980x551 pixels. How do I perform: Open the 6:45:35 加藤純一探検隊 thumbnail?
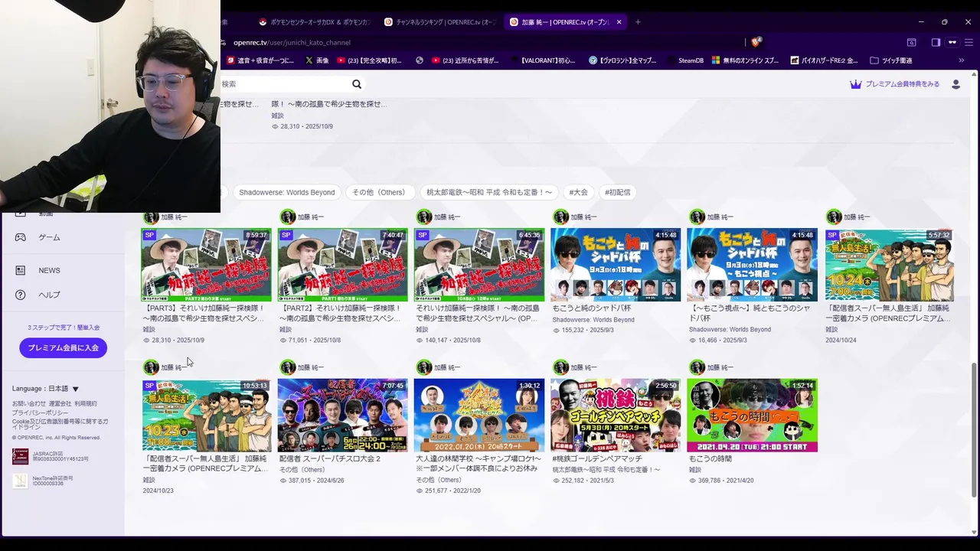coord(479,265)
